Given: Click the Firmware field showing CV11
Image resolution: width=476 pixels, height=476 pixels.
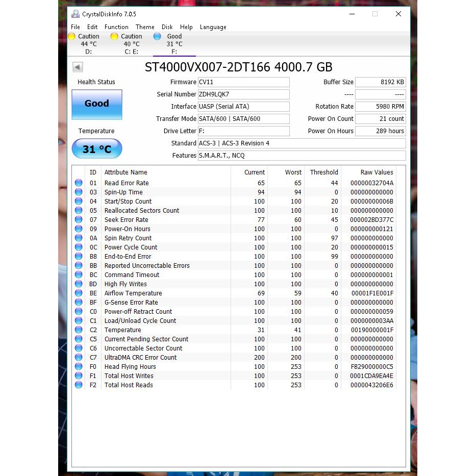Looking at the screenshot, I should tap(243, 82).
